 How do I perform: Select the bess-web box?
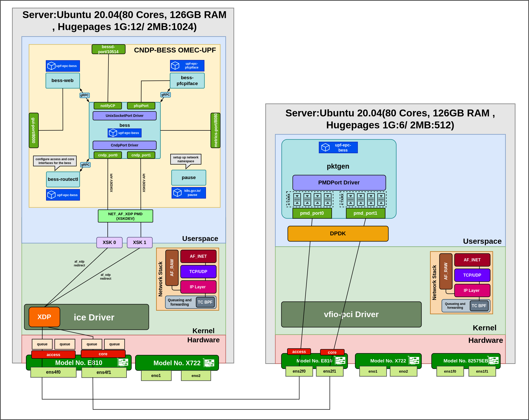click(x=63, y=80)
